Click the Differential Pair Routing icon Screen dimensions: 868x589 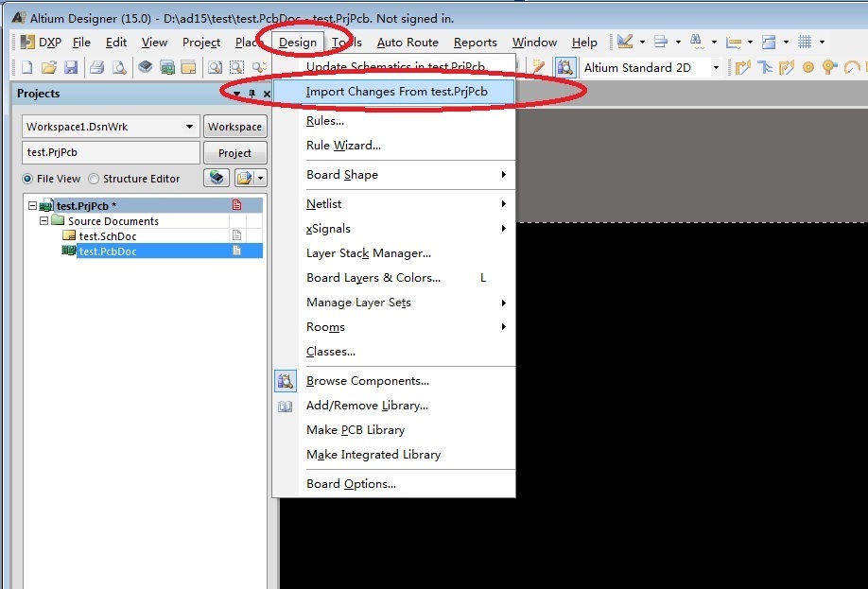787,67
